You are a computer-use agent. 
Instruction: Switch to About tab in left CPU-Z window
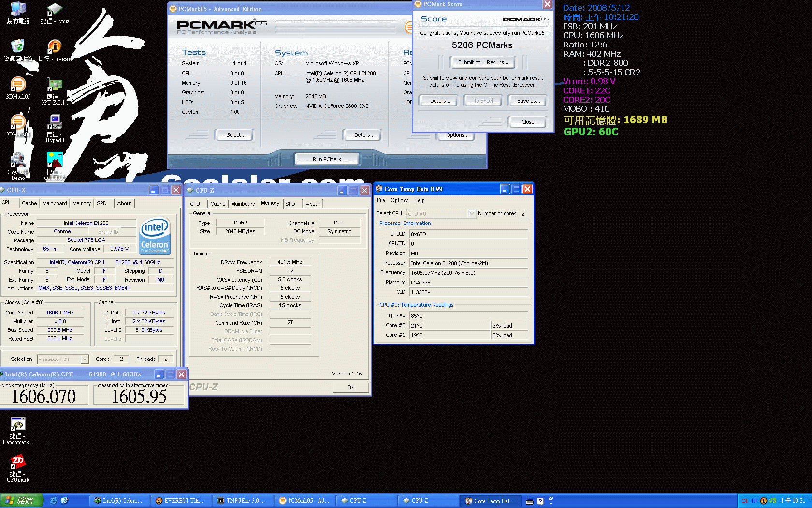coord(124,203)
